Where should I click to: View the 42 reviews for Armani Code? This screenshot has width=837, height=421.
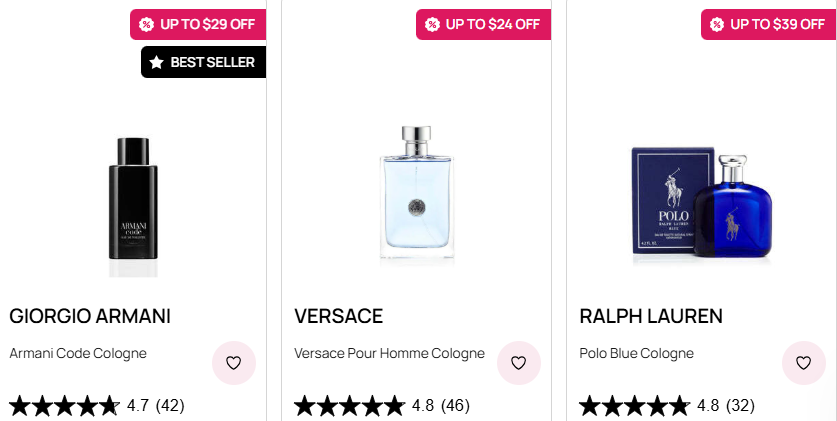pyautogui.click(x=170, y=406)
